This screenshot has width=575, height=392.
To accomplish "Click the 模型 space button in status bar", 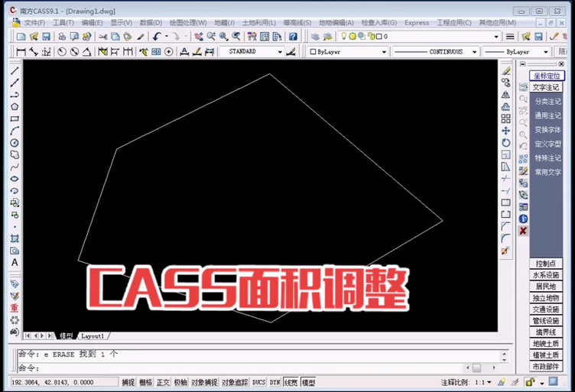I will pyautogui.click(x=308, y=383).
